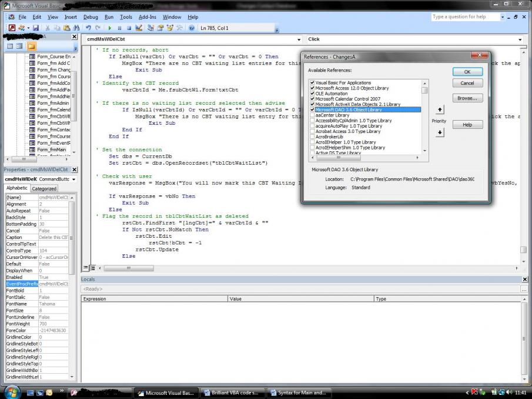
Task: Open the Edit menu
Action: [36, 17]
